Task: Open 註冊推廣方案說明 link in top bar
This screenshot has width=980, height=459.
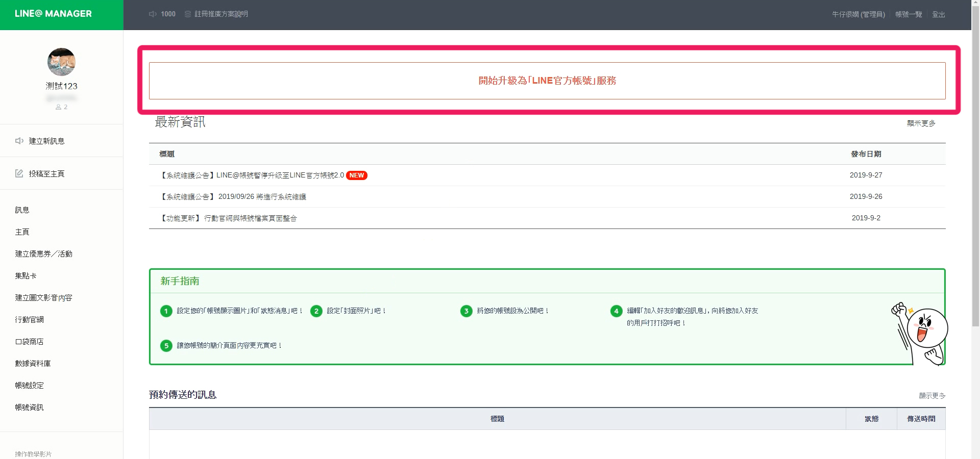Action: click(x=221, y=14)
